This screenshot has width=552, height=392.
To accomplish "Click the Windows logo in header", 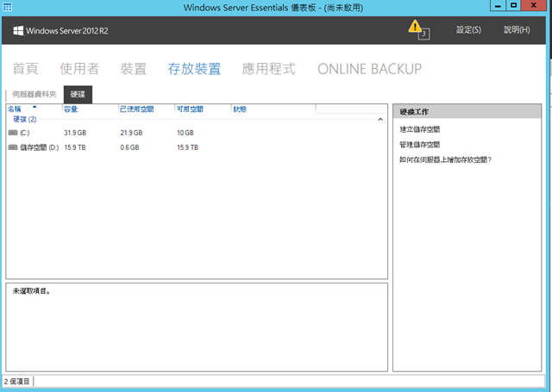I will [18, 31].
